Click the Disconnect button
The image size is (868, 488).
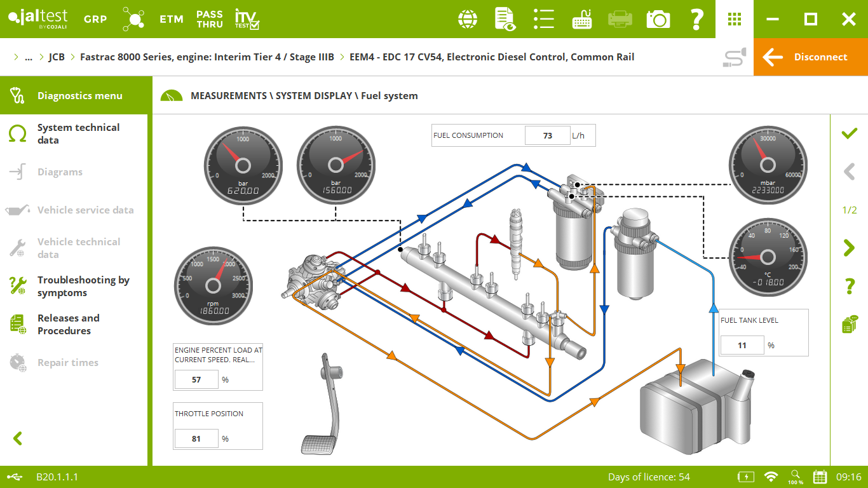coord(811,57)
